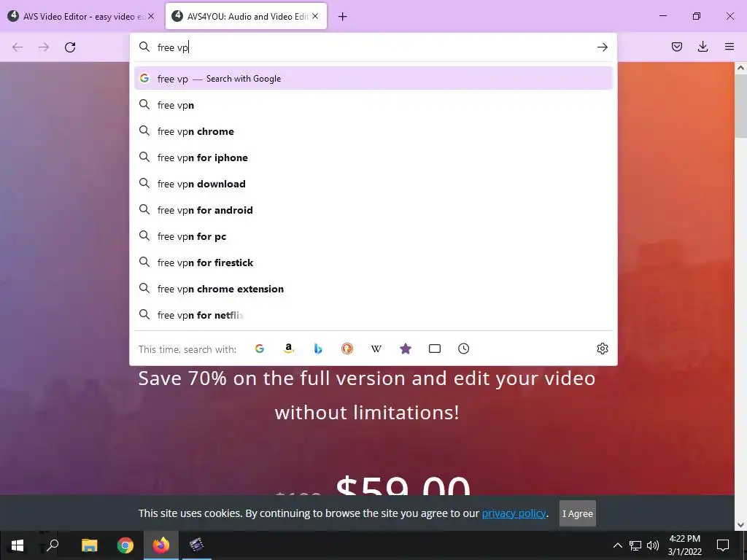747x560 pixels.
Task: Open search settings gear icon
Action: tap(602, 349)
